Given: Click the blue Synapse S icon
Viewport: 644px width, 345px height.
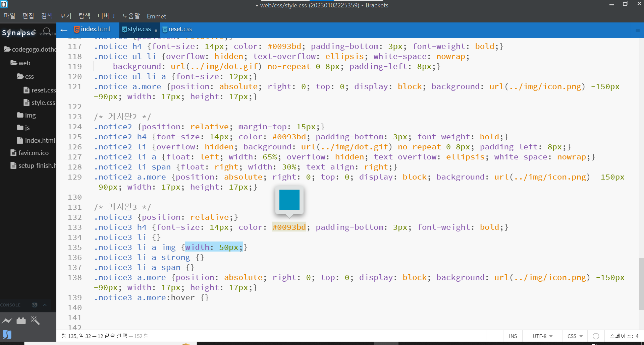Looking at the screenshot, I should click(7, 334).
